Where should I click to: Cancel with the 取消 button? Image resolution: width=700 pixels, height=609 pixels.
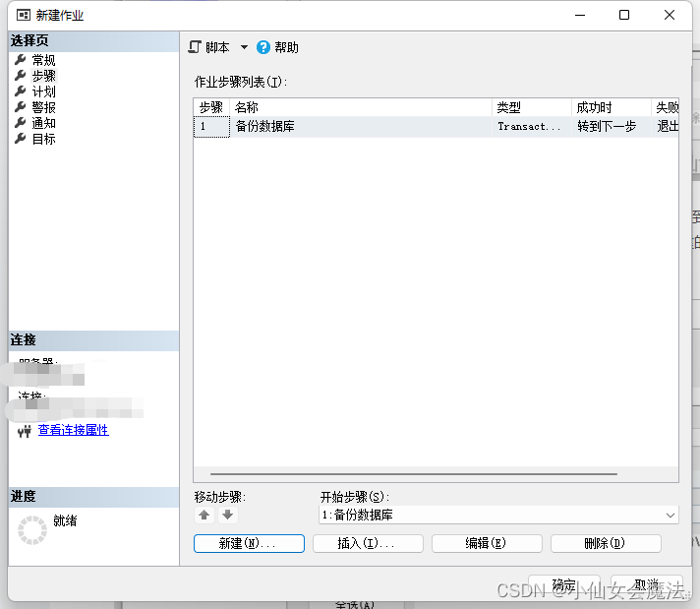(x=647, y=584)
